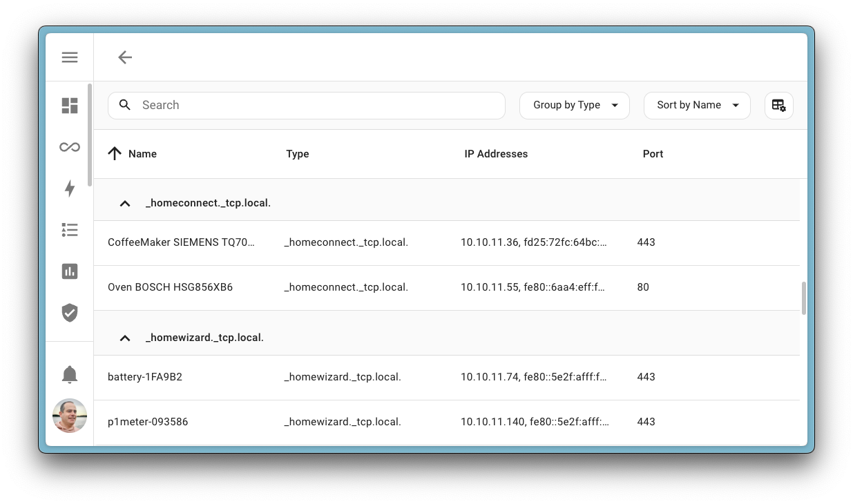Open the Sort by Name dropdown
The image size is (853, 504).
pyautogui.click(x=696, y=105)
